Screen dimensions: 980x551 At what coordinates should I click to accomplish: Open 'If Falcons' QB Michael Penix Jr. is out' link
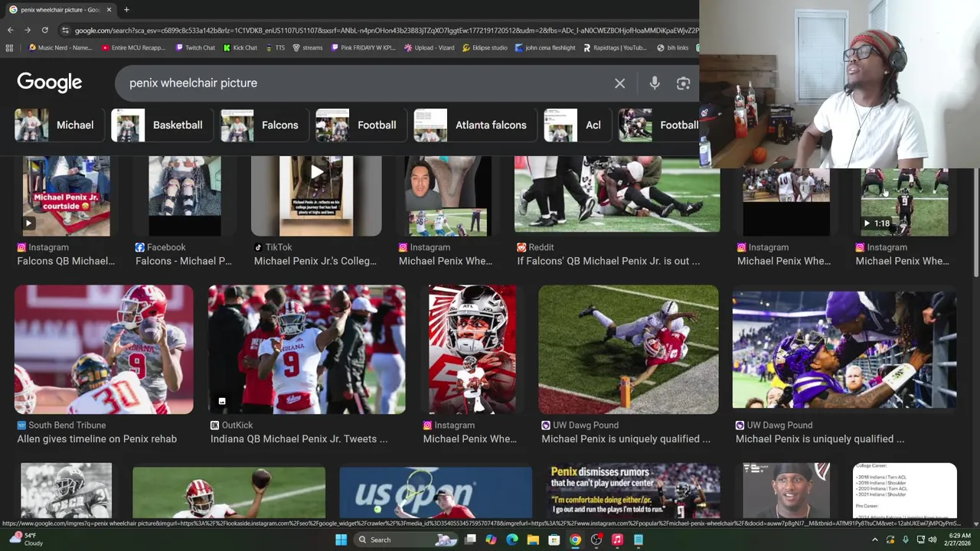(x=608, y=261)
